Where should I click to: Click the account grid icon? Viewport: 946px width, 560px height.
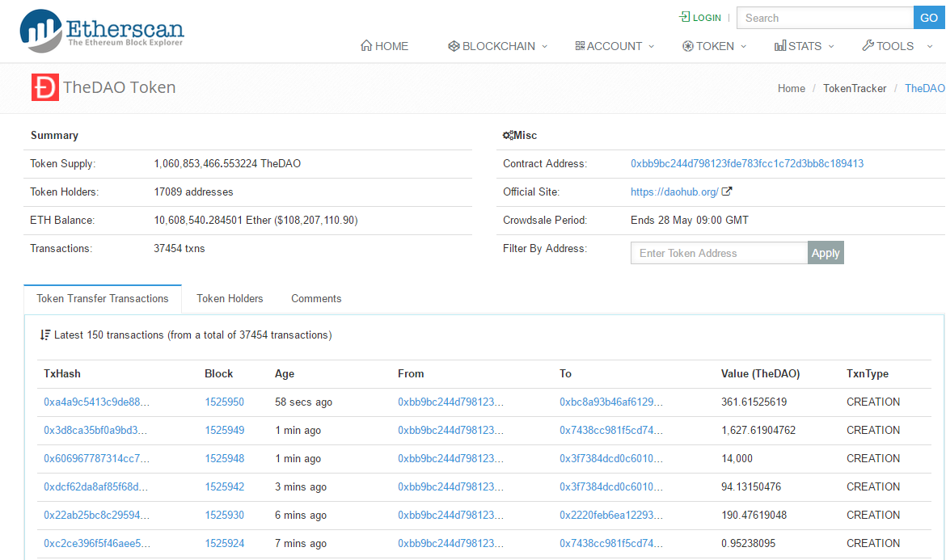tap(580, 46)
